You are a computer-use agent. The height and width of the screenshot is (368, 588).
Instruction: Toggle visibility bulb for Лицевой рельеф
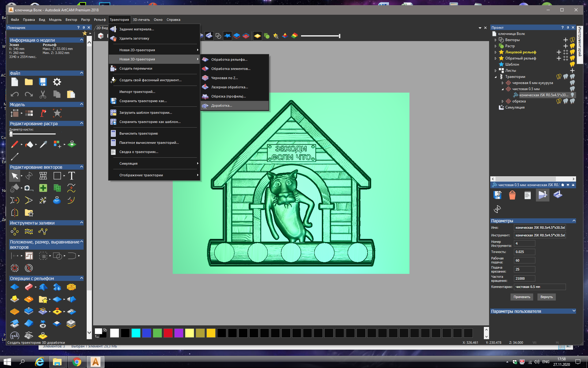[572, 52]
